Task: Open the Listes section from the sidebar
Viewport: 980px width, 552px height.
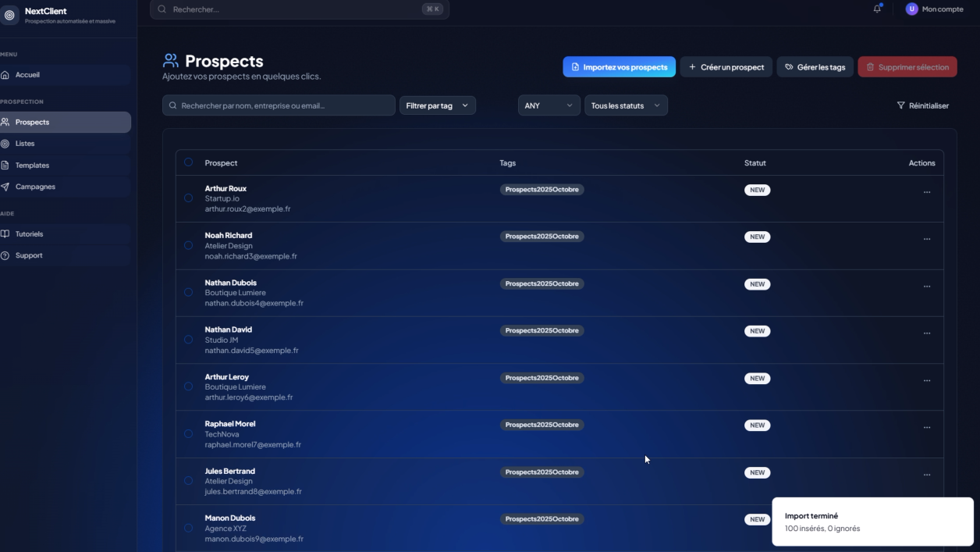Action: click(7, 143)
